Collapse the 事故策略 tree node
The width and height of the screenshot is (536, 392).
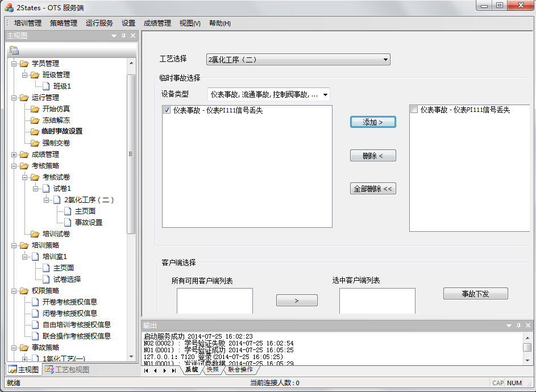[14, 348]
